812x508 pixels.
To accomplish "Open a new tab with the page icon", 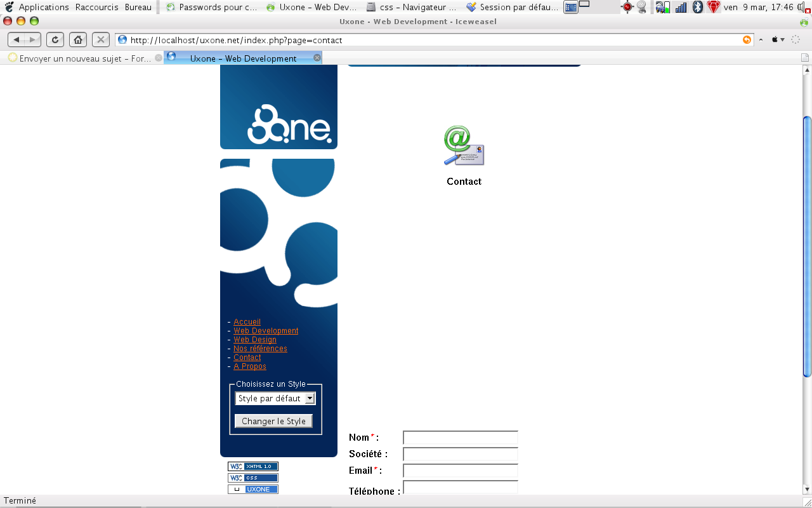I will click(x=804, y=58).
